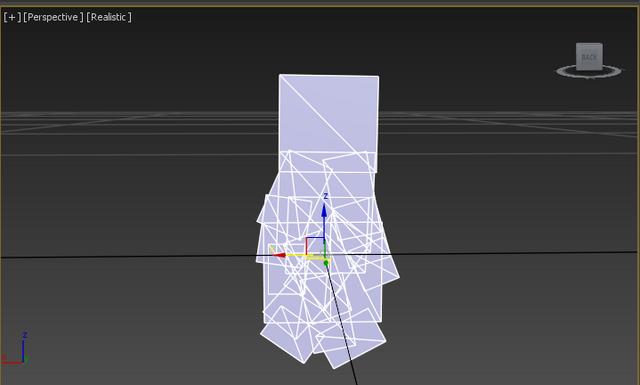
Task: Open the Realistic shading label menu
Action: click(x=109, y=17)
